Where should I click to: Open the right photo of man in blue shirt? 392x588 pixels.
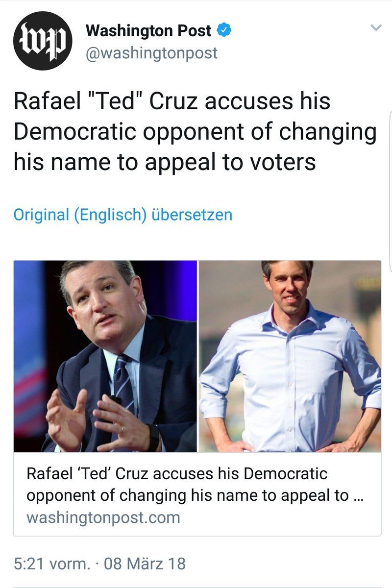tap(290, 356)
